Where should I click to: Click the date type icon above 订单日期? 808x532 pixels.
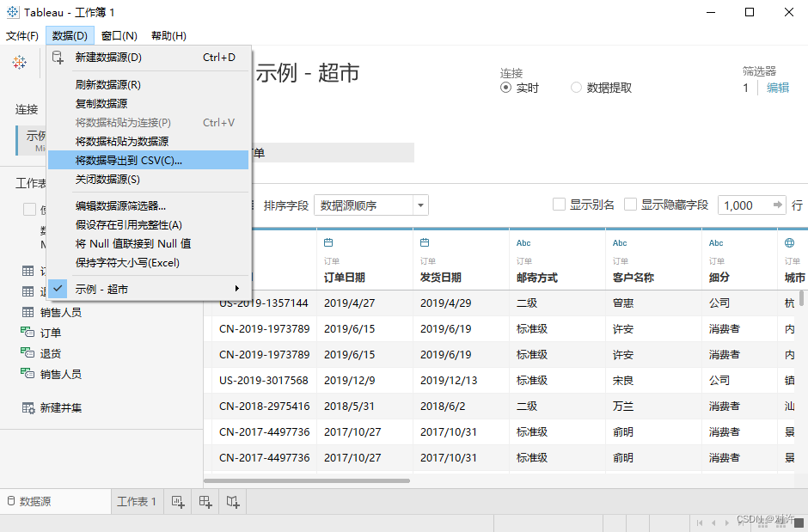point(328,242)
